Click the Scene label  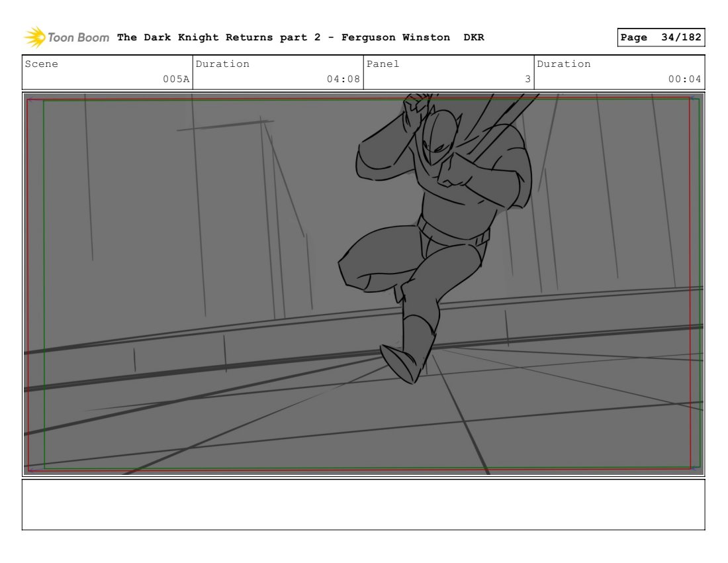point(41,64)
